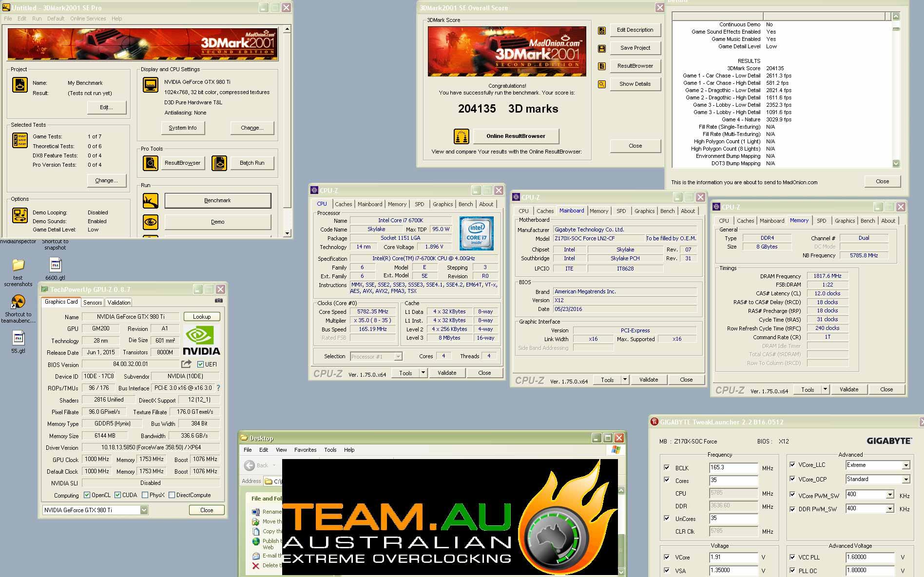Switch to Caches tab in CPU-Z CPU window
The height and width of the screenshot is (577, 924).
point(343,204)
